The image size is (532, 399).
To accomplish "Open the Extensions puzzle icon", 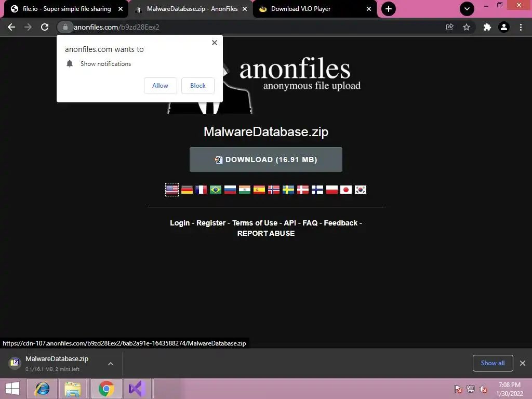I will [x=487, y=27].
